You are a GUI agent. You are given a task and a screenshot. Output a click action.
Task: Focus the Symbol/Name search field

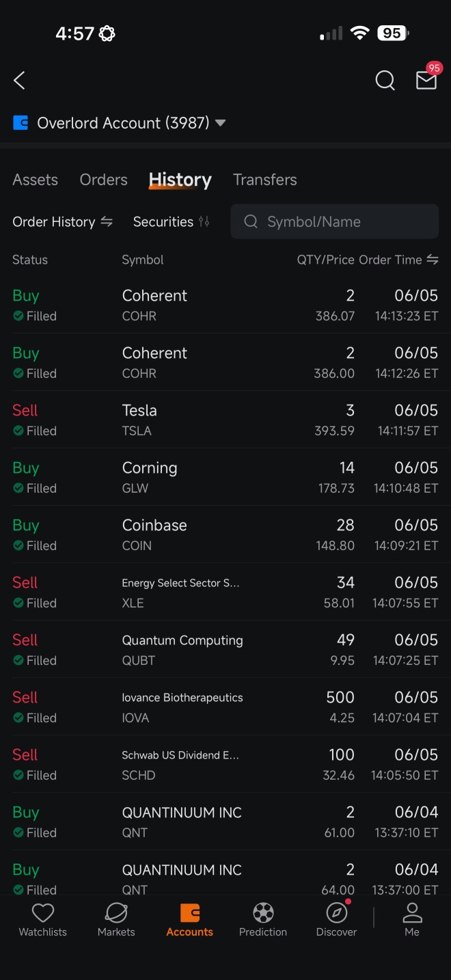[335, 221]
